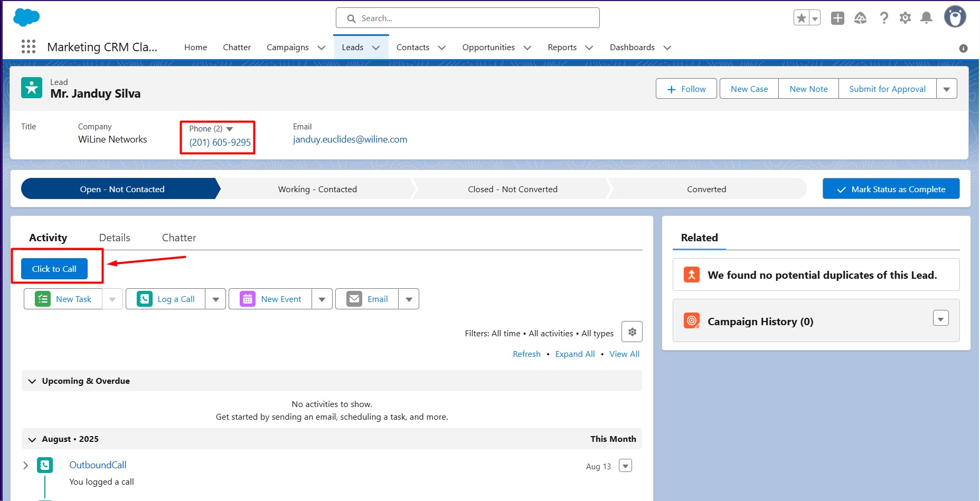Open the App Launcher grid icon
The width and height of the screenshot is (980, 501).
[29, 47]
